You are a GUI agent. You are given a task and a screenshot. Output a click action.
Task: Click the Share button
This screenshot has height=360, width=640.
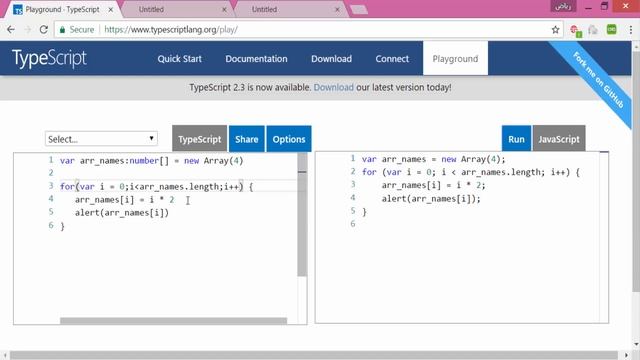coord(247,139)
